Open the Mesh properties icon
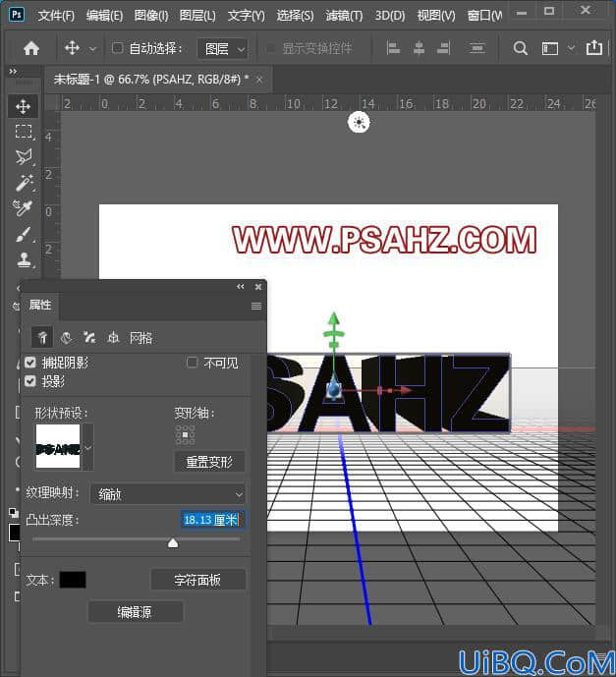Image resolution: width=616 pixels, height=677 pixels. click(x=42, y=337)
